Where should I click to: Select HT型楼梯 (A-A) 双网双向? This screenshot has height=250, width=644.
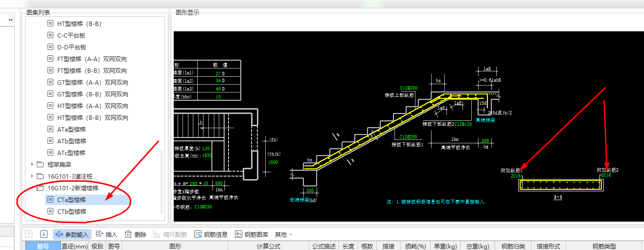point(92,106)
